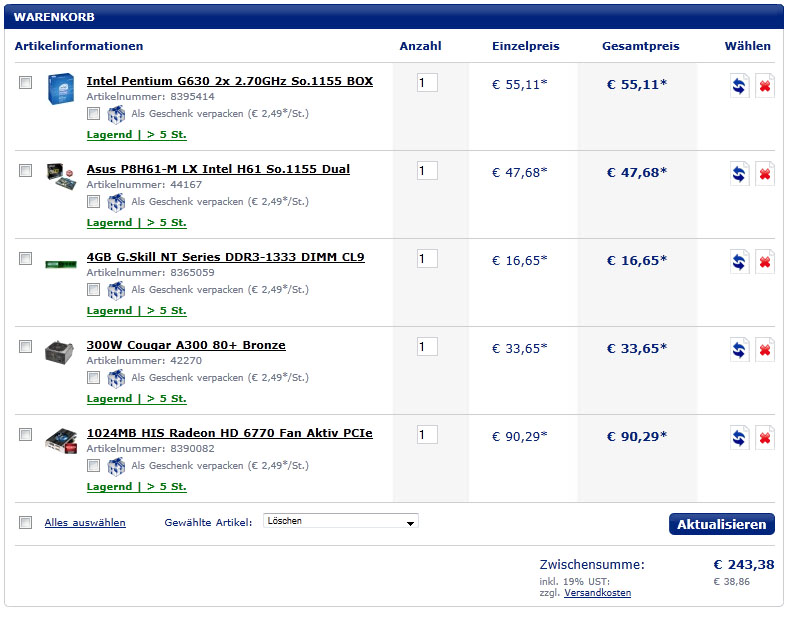
Task: Open 300W Cougar A300 80+ Bronze link
Action: [186, 345]
